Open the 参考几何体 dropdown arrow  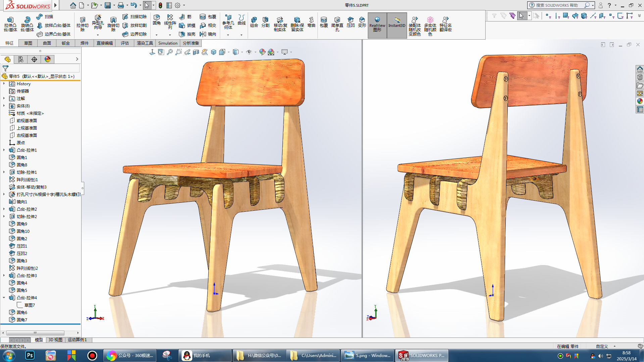click(228, 35)
